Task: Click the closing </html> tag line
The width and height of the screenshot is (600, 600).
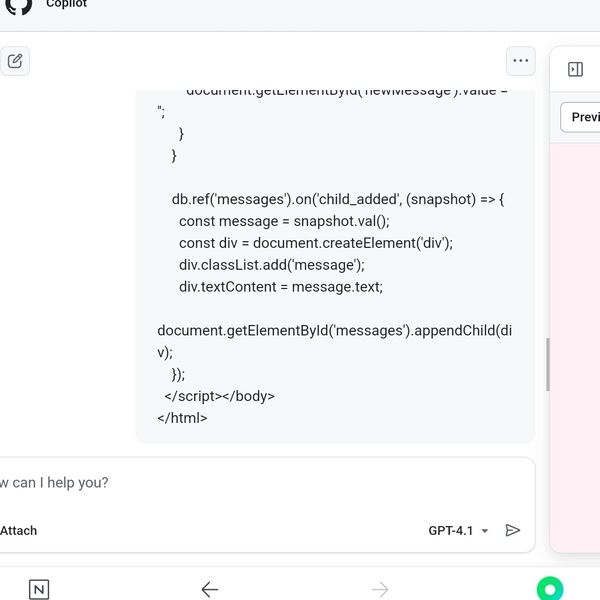Action: coord(182,418)
